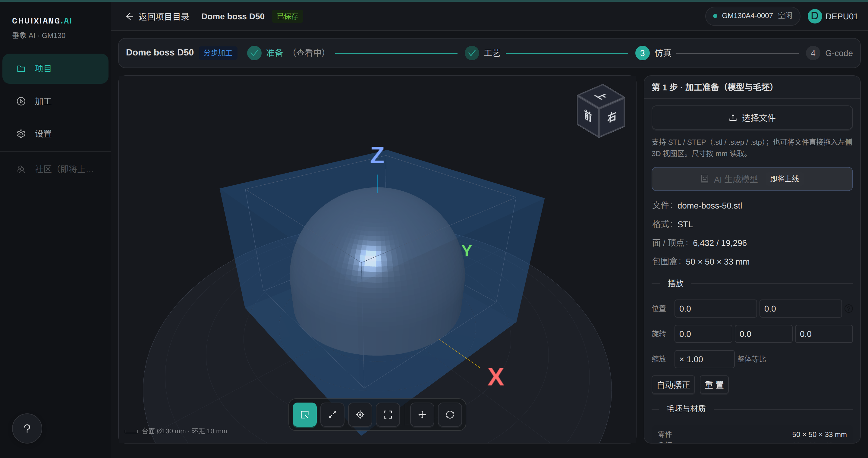
Task: Click the 右 face of the view cube
Action: [x=612, y=118]
